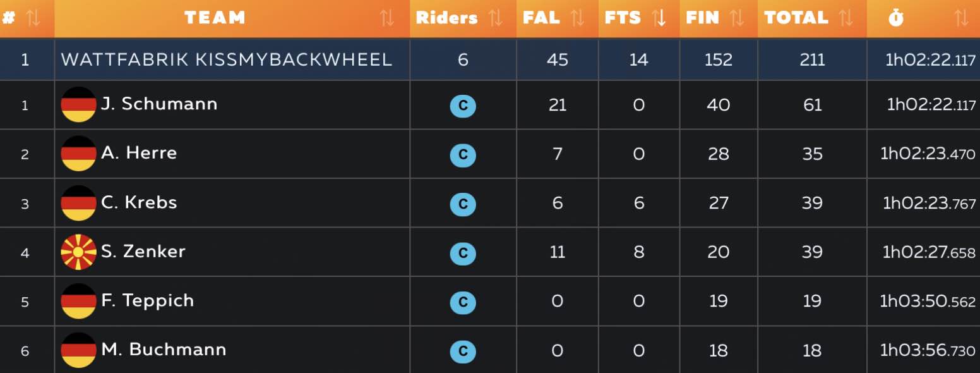Collapse the WATTFABRIK KISSMYBACKWHEEL team row
Screen dimensions: 980x373
[226, 59]
